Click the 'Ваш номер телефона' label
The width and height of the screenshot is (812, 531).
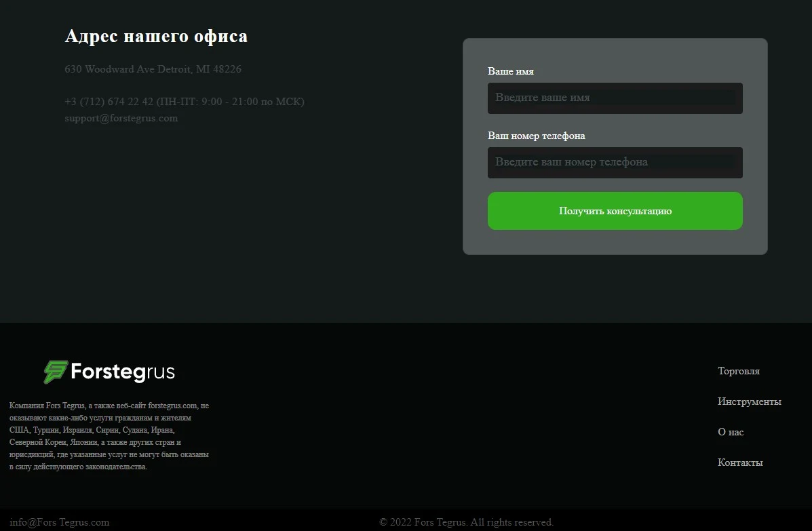pyautogui.click(x=537, y=136)
